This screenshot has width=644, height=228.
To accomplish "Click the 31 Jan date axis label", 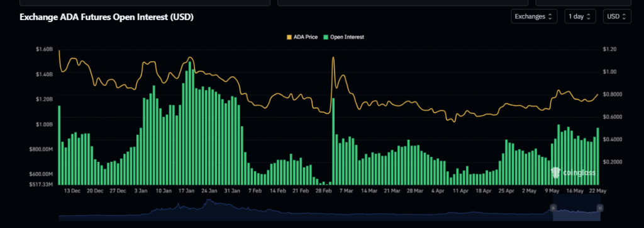I will (233, 191).
